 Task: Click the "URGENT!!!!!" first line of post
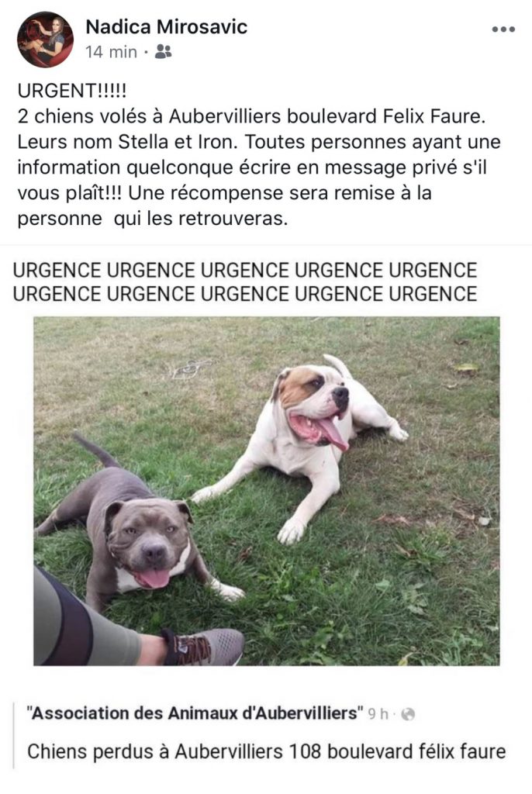(x=72, y=91)
